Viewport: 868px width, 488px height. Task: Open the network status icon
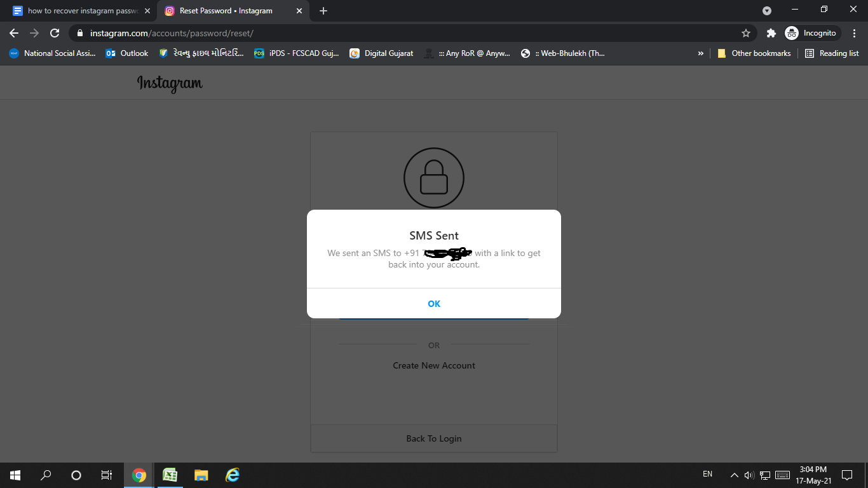765,475
